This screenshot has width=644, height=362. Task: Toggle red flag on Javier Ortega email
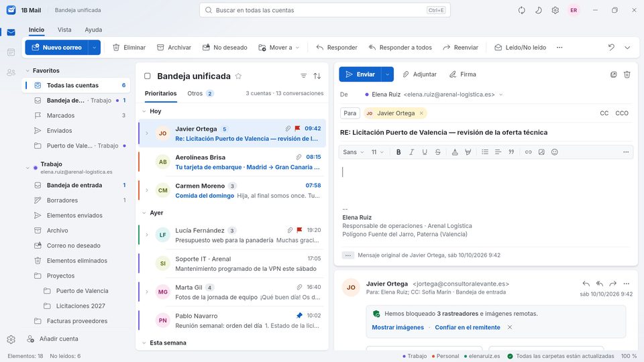[297, 129]
